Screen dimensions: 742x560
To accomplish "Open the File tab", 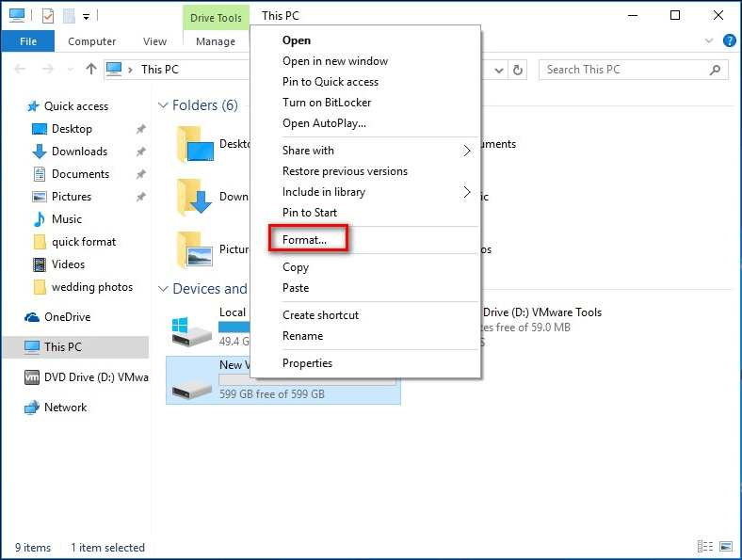I will pyautogui.click(x=28, y=41).
